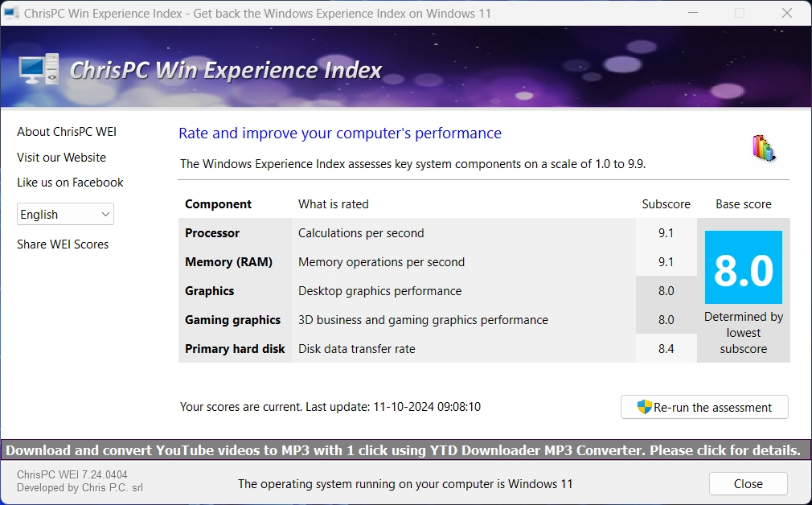
Task: Select the Gaming graphics component label
Action: (232, 320)
